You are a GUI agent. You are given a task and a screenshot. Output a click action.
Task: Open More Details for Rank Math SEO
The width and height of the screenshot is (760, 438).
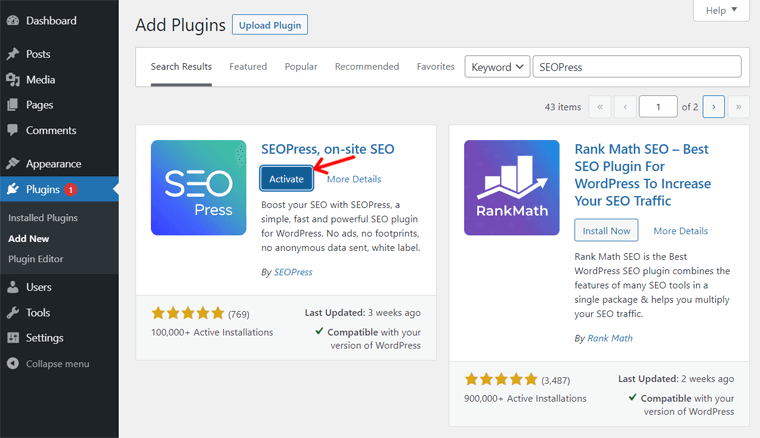pos(681,231)
